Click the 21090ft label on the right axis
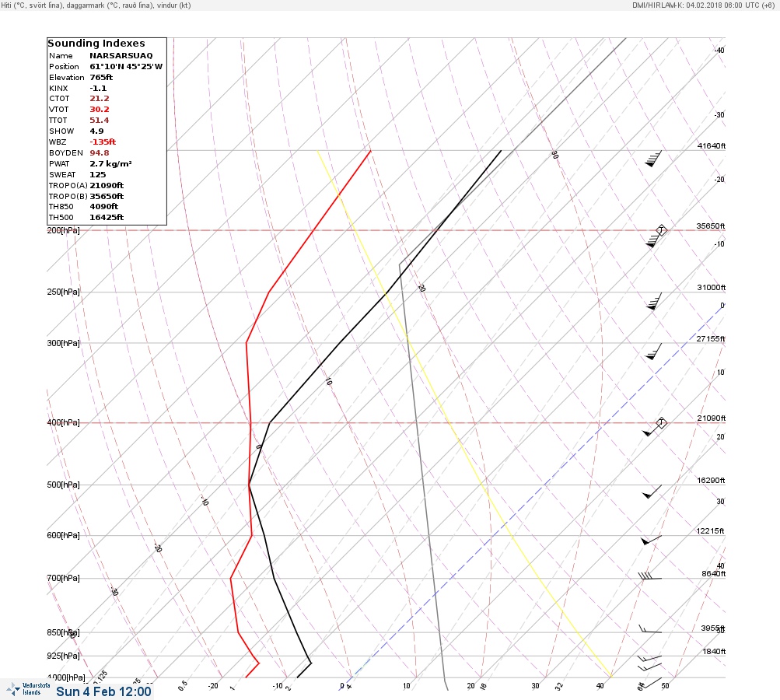 click(x=712, y=418)
